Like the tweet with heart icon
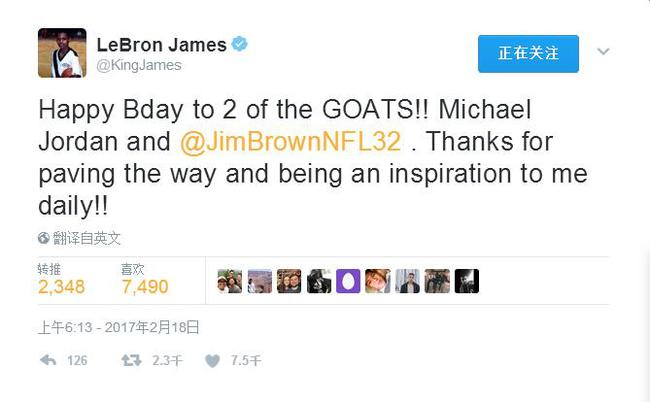Viewport: 650px width, 402px height. point(212,361)
